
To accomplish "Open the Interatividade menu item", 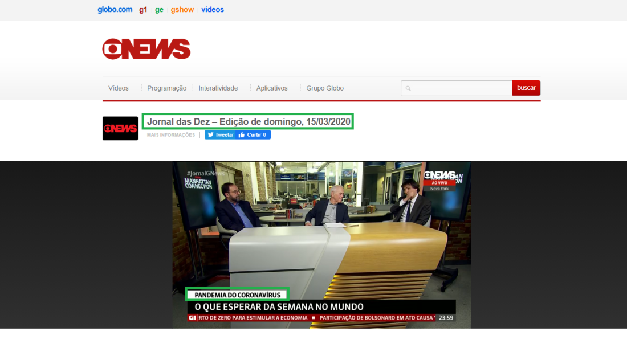I will 218,88.
